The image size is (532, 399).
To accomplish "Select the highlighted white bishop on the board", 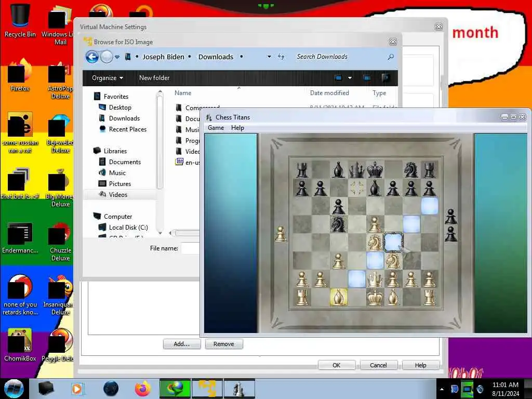I will point(338,297).
